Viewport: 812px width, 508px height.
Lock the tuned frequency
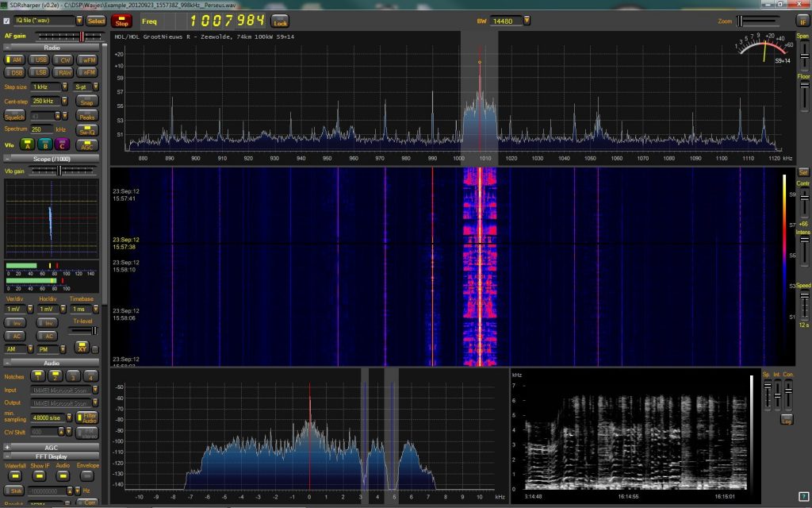point(280,21)
